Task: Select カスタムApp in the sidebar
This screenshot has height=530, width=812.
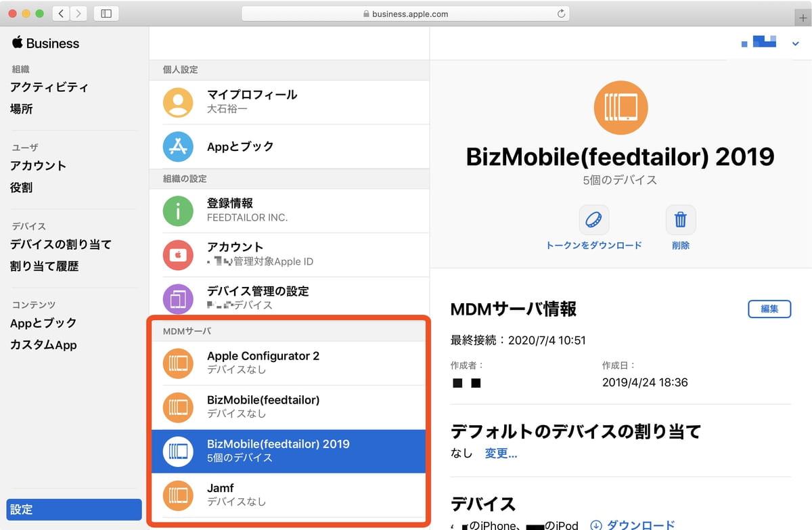Action: [43, 345]
